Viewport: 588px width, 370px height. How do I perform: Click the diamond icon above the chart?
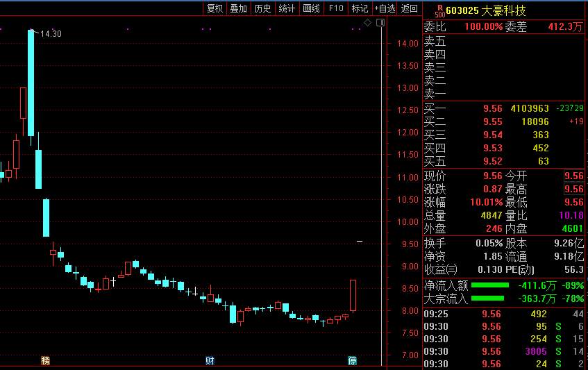point(367,23)
